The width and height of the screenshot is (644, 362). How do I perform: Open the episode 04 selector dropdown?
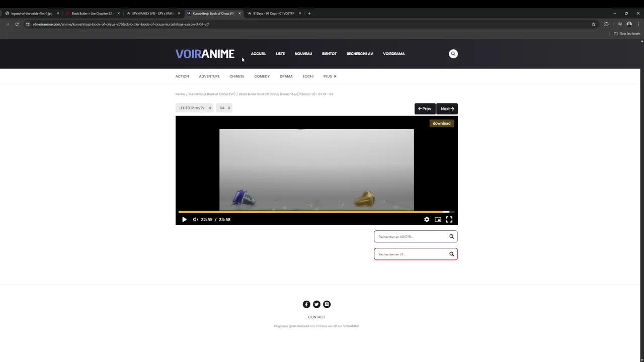click(x=224, y=108)
